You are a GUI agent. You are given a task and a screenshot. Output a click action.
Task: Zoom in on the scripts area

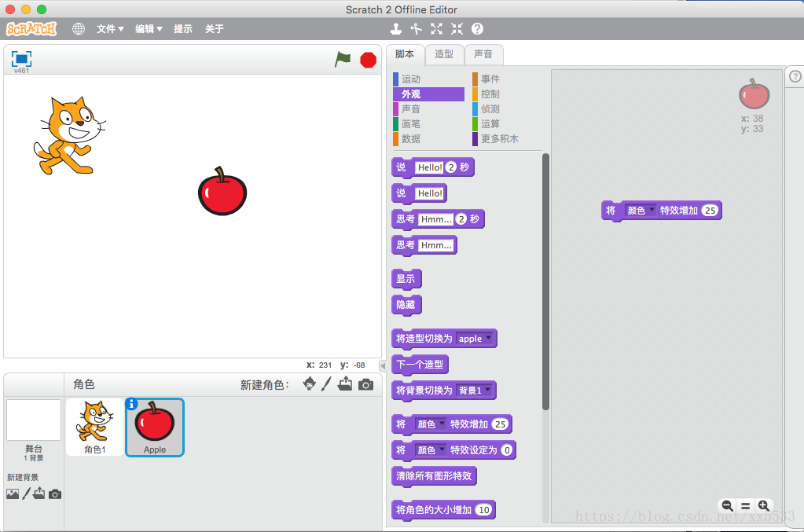click(x=763, y=506)
